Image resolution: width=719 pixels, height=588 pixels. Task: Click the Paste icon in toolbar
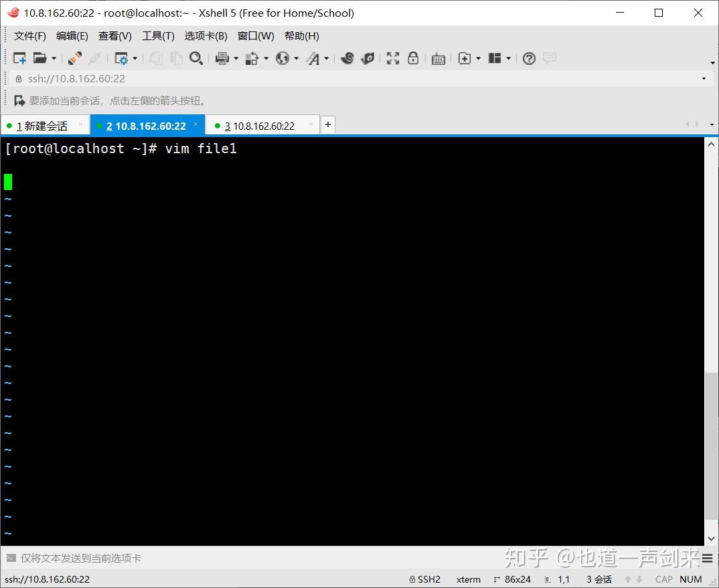click(x=176, y=58)
